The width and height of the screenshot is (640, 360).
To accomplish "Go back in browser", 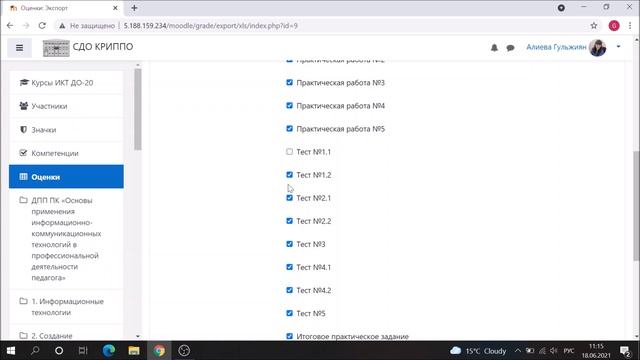I will coord(10,26).
